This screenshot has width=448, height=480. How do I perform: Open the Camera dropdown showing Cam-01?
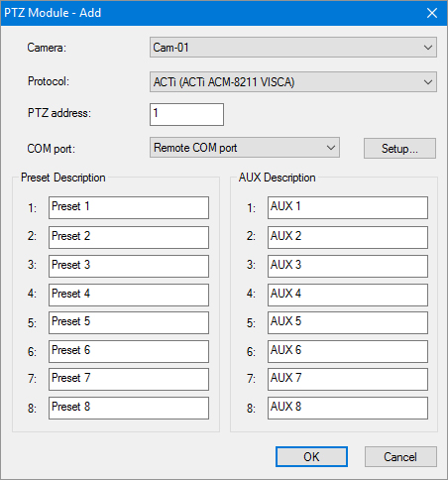click(293, 48)
